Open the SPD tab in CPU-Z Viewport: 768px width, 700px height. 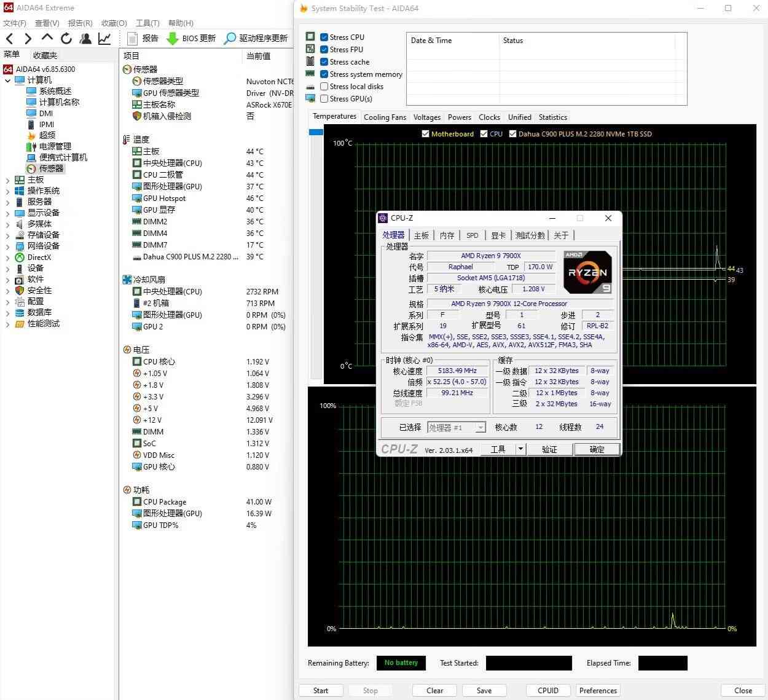coord(472,235)
